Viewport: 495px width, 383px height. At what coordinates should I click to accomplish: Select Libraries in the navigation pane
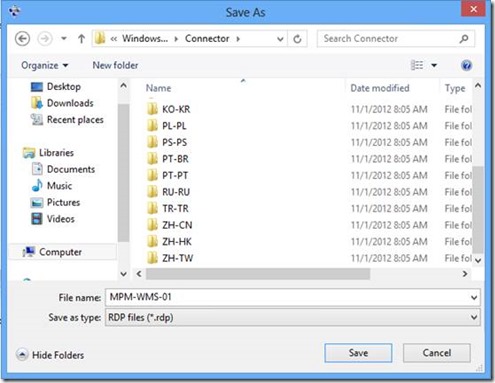[x=48, y=153]
